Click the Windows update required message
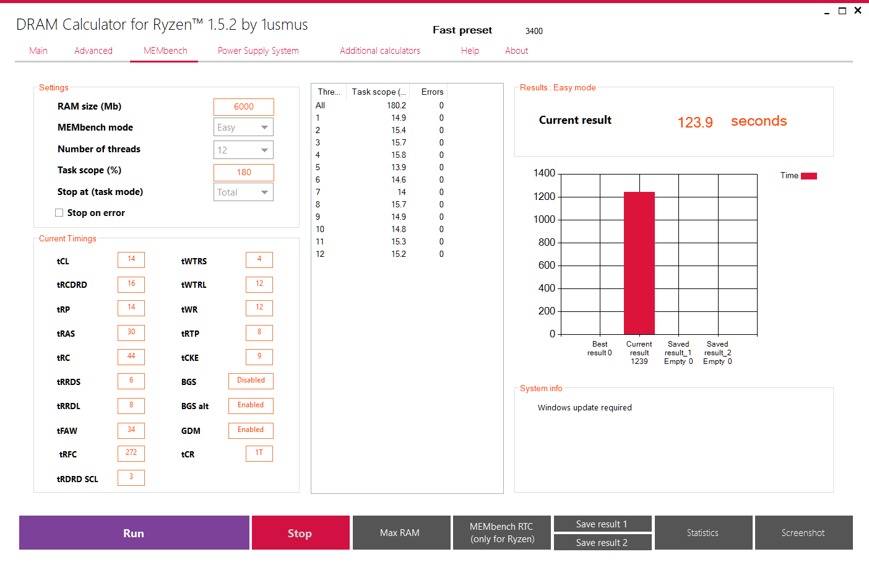 pyautogui.click(x=585, y=407)
